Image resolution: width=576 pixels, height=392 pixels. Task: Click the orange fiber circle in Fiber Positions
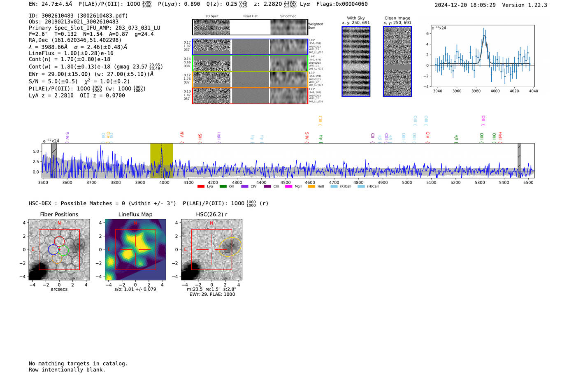click(x=57, y=258)
